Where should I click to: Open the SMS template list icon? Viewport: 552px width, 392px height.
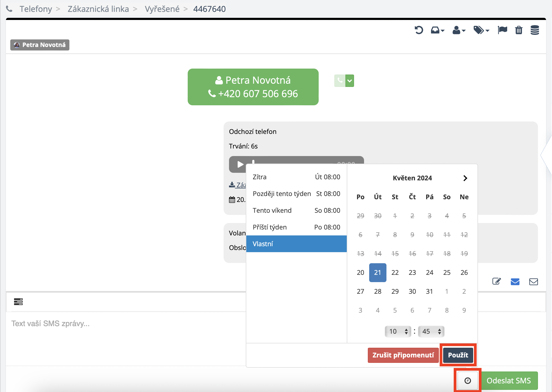(x=18, y=302)
